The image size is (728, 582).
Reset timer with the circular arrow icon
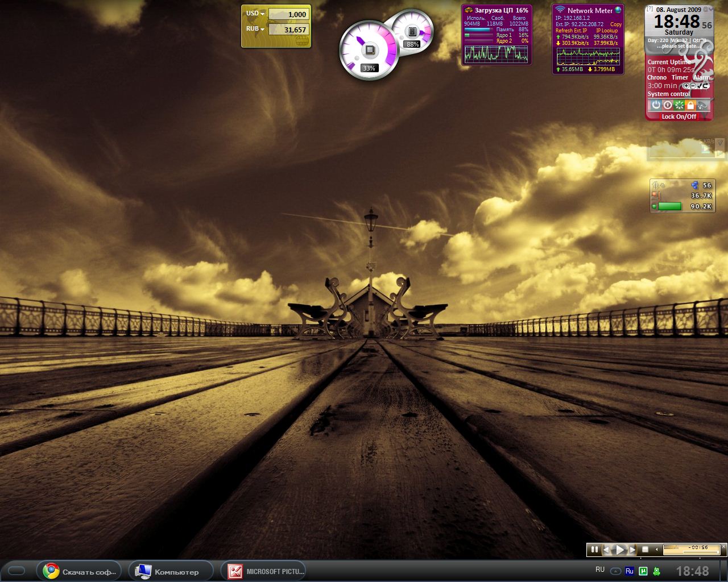coord(706,86)
